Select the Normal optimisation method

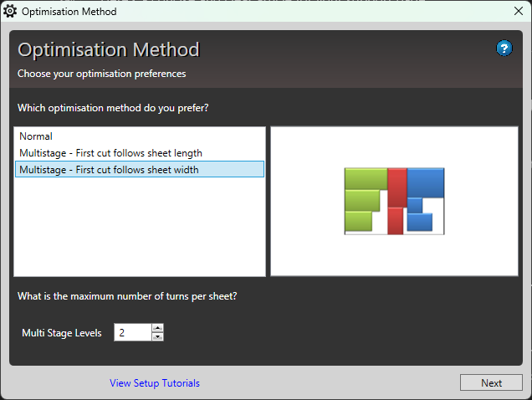click(36, 136)
